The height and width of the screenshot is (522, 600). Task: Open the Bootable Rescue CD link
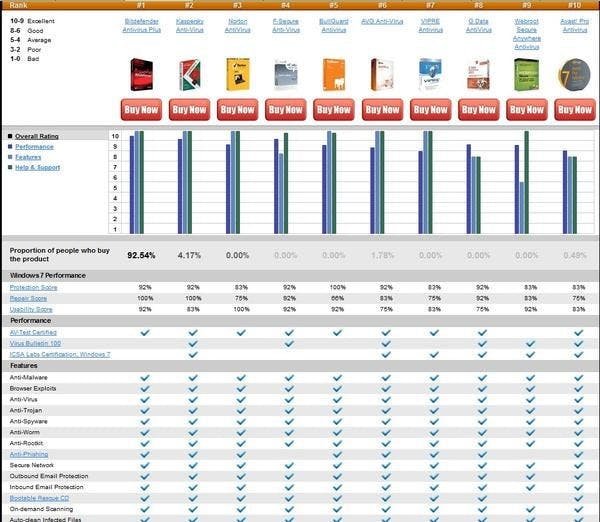39,498
